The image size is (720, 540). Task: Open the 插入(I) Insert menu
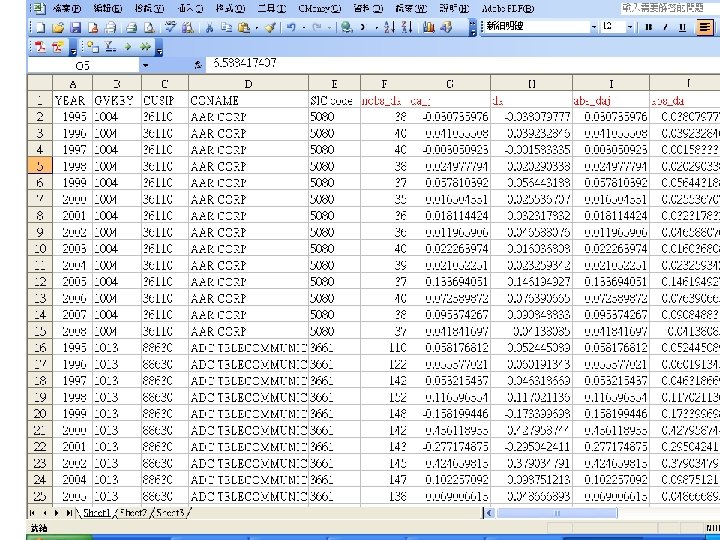point(190,8)
